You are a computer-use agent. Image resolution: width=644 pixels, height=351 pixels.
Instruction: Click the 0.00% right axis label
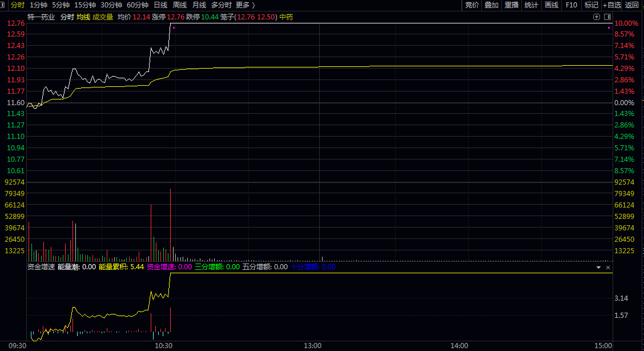coord(624,103)
